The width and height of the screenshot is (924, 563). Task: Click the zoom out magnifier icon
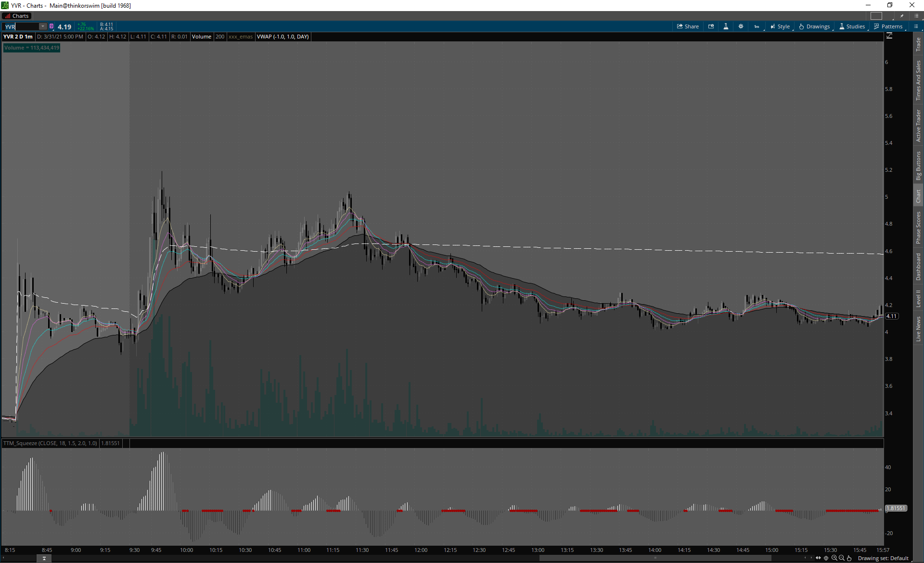(842, 558)
